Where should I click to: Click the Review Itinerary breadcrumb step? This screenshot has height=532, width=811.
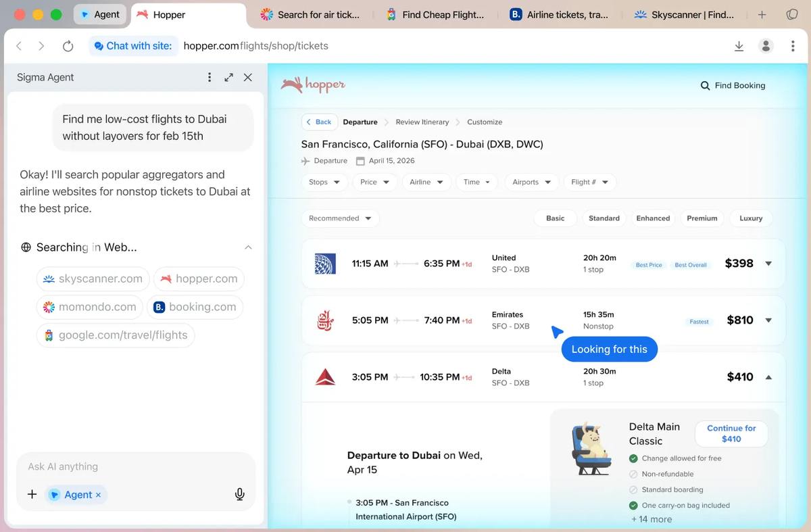pos(422,122)
